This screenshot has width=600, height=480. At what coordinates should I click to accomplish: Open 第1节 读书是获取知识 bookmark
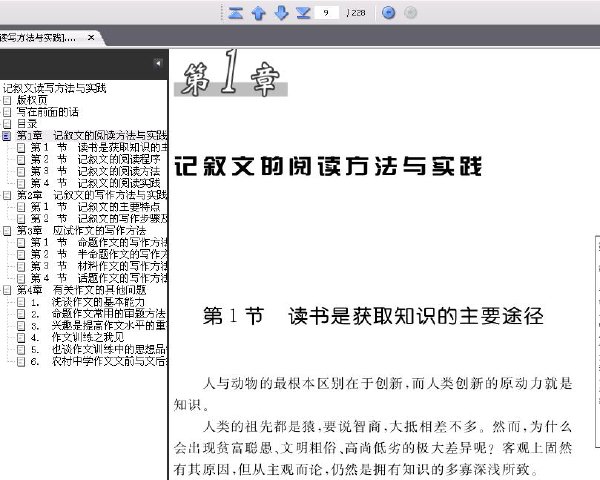click(99, 147)
